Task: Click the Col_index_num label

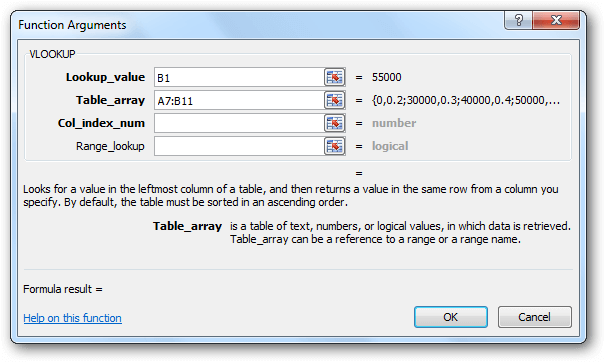Action: 101,123
